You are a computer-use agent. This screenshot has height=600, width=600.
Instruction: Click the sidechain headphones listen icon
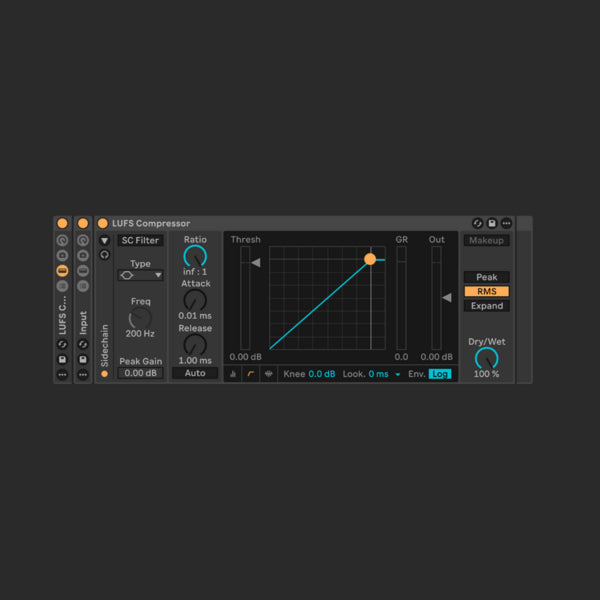pyautogui.click(x=104, y=254)
